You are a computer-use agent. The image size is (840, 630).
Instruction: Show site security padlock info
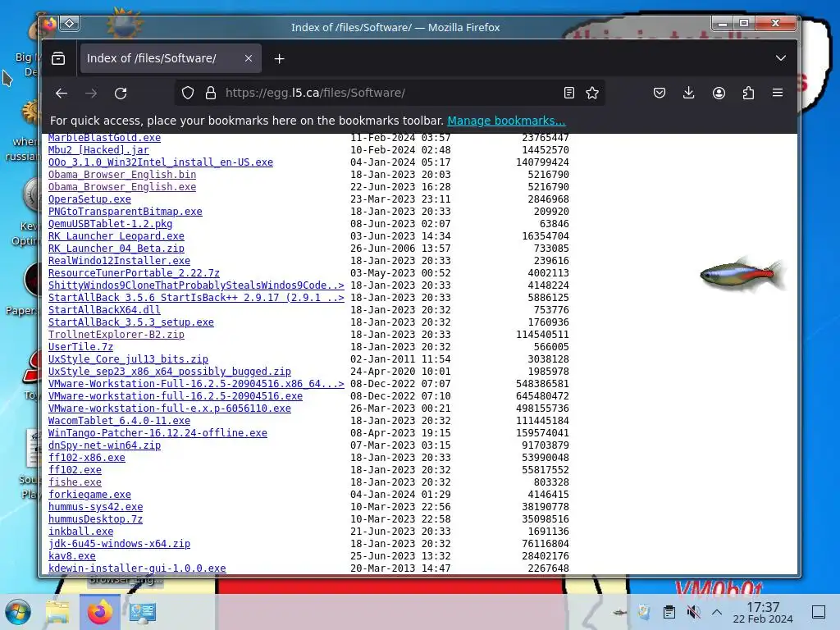click(x=211, y=94)
